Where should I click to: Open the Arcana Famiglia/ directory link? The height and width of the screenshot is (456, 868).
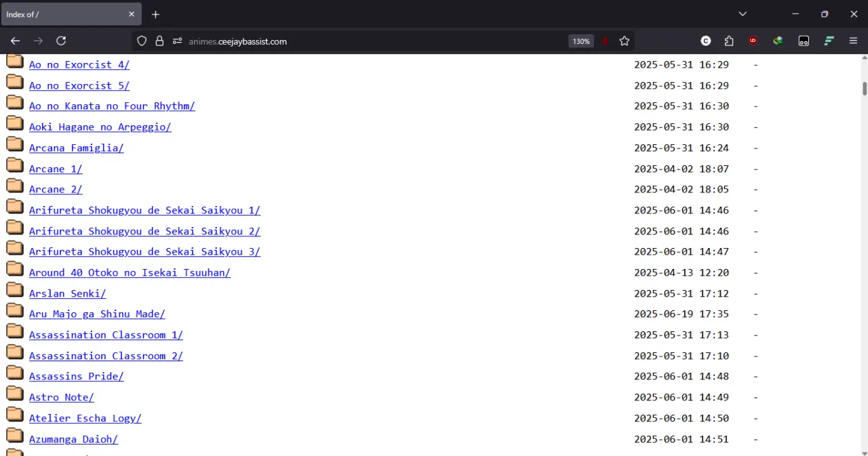pyautogui.click(x=77, y=148)
